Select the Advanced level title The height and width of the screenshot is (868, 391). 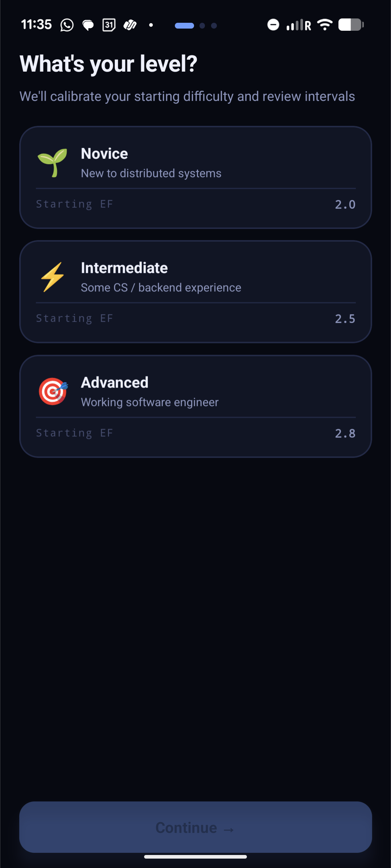coord(114,382)
